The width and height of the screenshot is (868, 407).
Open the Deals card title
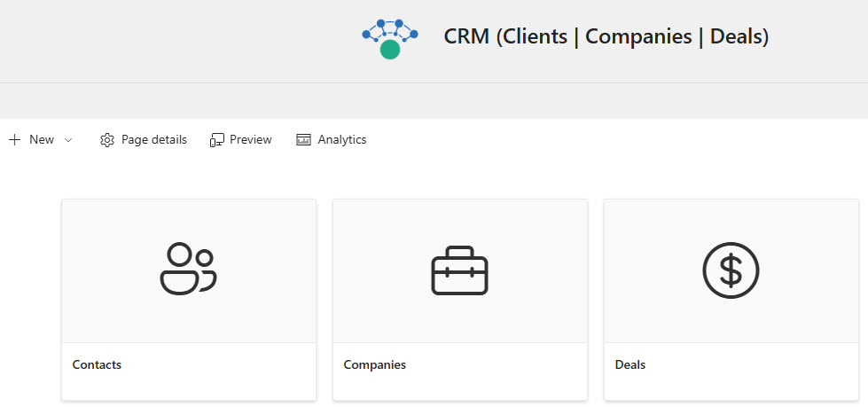[x=630, y=364]
